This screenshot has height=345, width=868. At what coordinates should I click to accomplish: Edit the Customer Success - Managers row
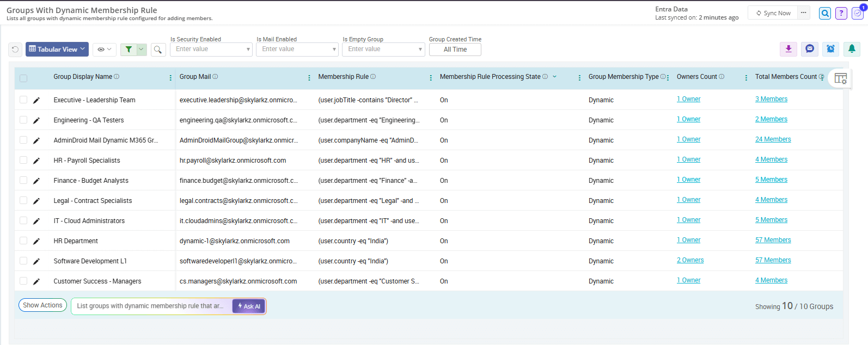36,281
